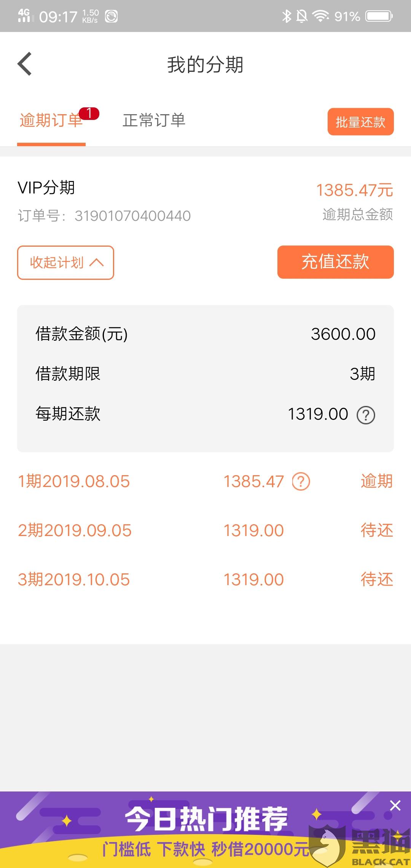This screenshot has height=868, width=411.
Task: Collapse the plan with 收起计划
Action: pos(65,263)
